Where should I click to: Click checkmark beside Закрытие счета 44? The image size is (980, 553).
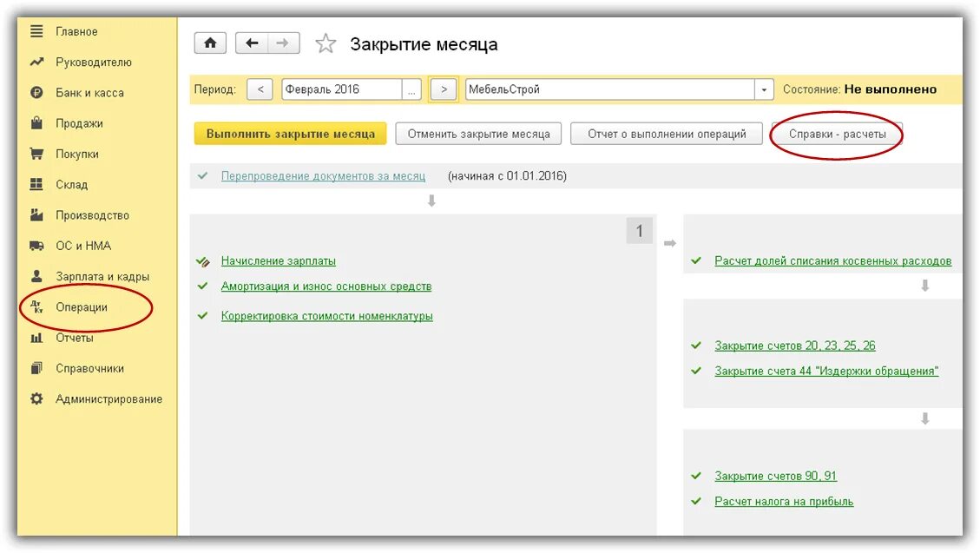point(696,371)
